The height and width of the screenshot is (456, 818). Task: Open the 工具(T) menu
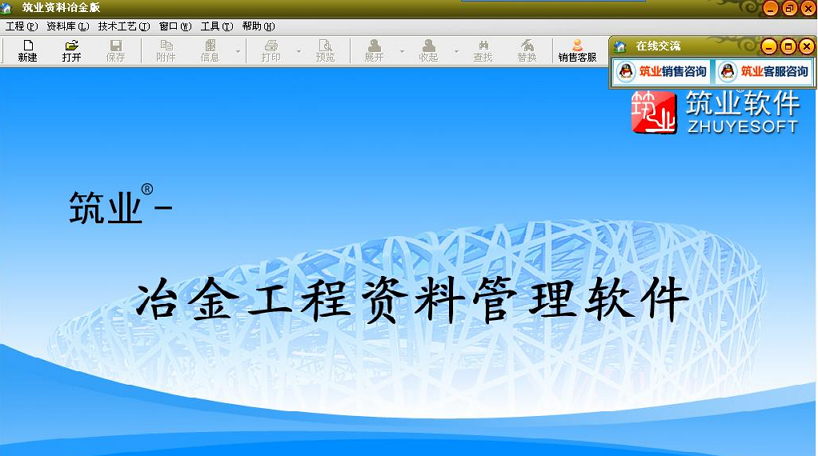pos(216,26)
